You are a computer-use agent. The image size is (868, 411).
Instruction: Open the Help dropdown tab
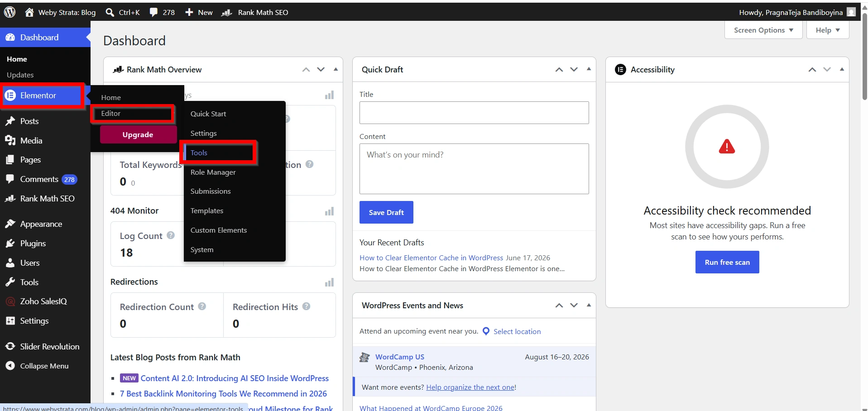coord(828,30)
